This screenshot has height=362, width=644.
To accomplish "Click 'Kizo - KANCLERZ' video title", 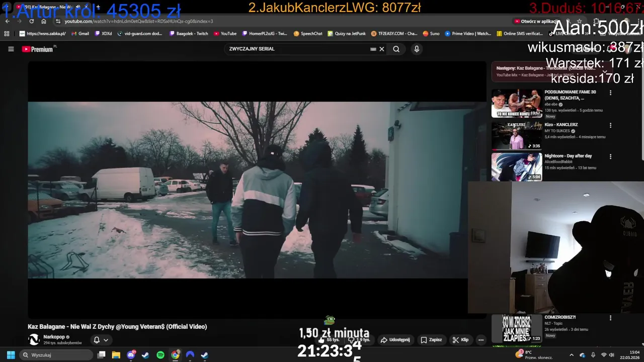I will [561, 125].
